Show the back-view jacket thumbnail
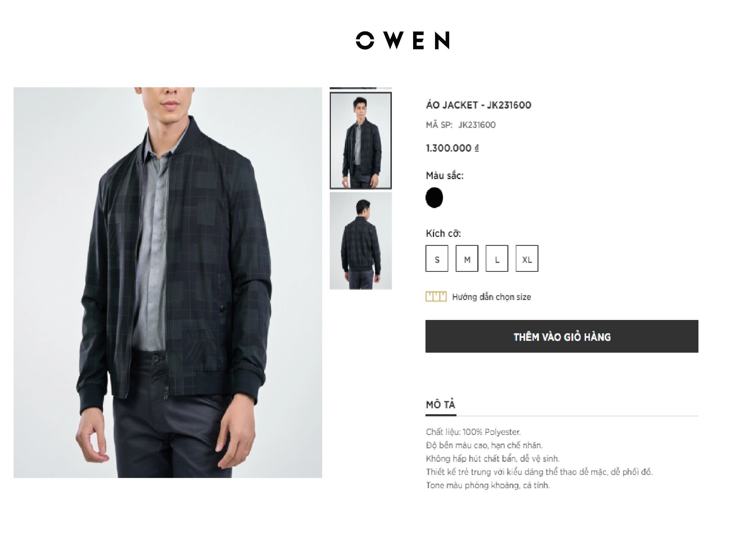Screen dimensions: 741x560 pos(360,241)
